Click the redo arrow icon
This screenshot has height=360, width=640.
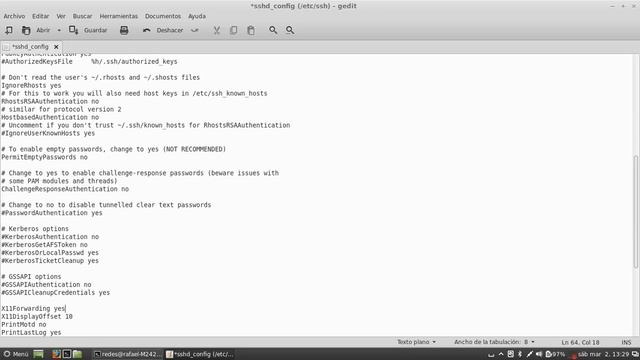click(x=195, y=30)
